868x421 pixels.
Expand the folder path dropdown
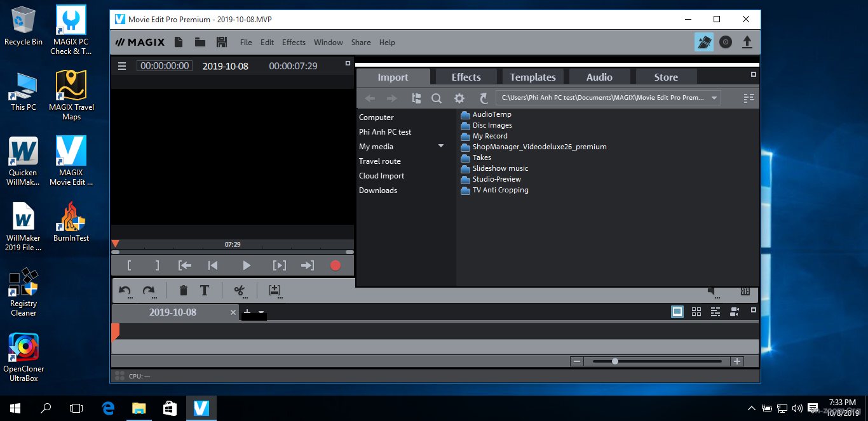pyautogui.click(x=714, y=98)
